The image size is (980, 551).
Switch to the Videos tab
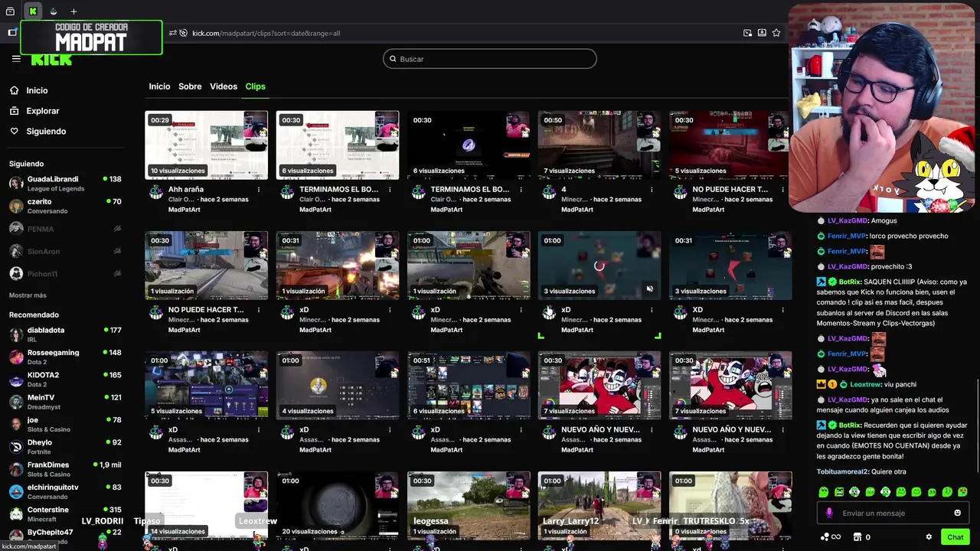(224, 86)
